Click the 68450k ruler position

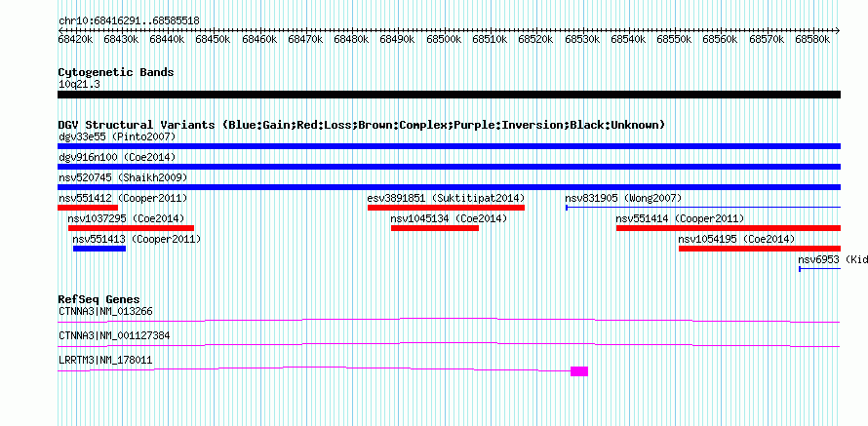coord(214,39)
